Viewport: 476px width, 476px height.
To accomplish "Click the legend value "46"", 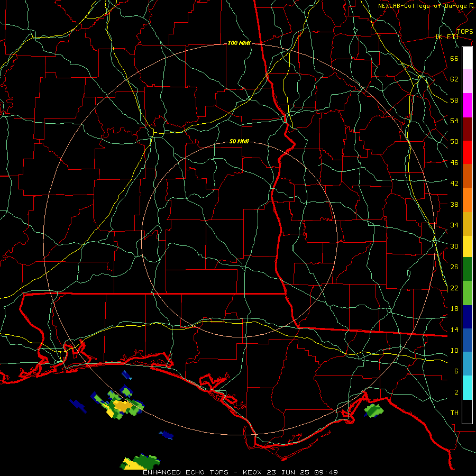I will tap(454, 163).
